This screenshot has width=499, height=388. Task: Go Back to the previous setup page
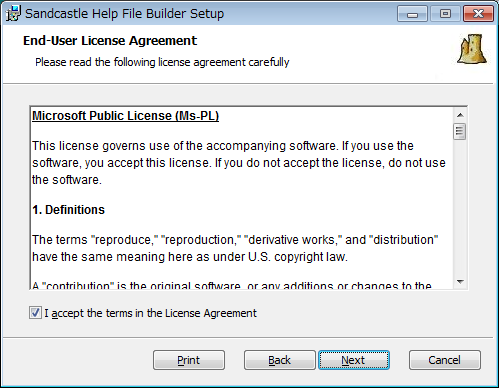[280, 360]
